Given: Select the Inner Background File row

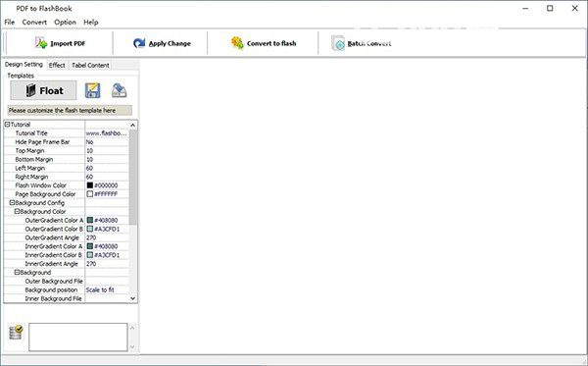Looking at the screenshot, I should coord(67,298).
